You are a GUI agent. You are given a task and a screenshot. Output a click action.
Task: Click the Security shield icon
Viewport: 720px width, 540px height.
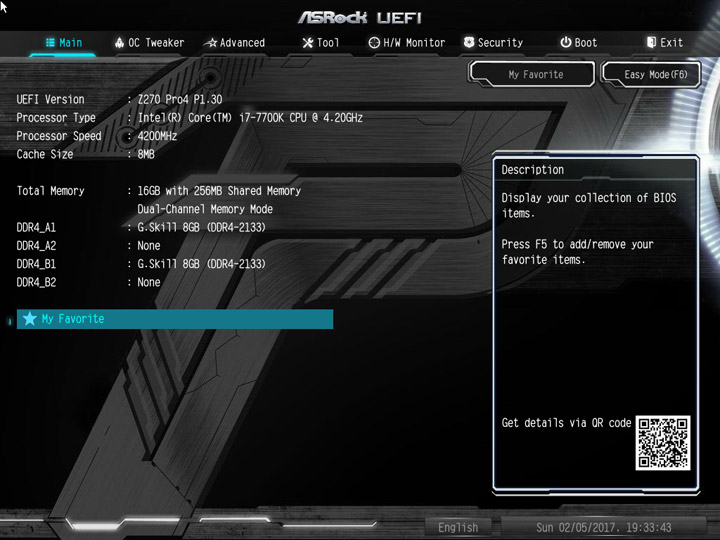[469, 42]
